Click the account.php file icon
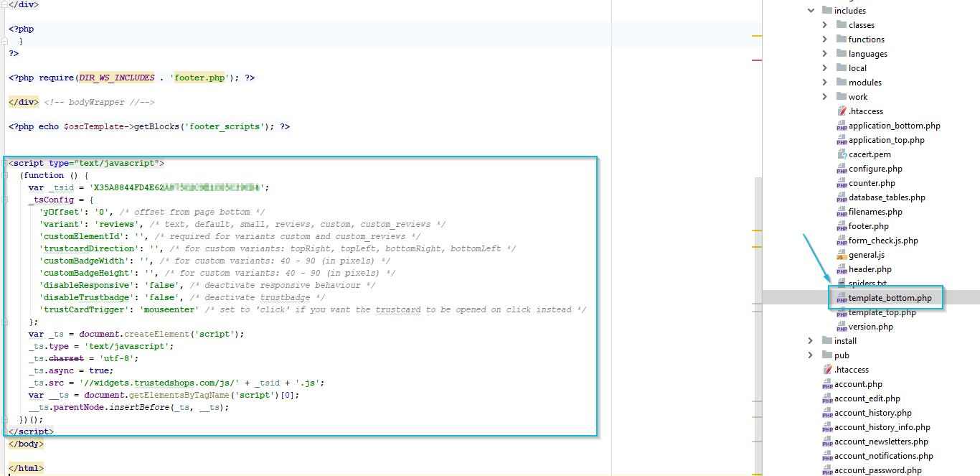 (827, 384)
